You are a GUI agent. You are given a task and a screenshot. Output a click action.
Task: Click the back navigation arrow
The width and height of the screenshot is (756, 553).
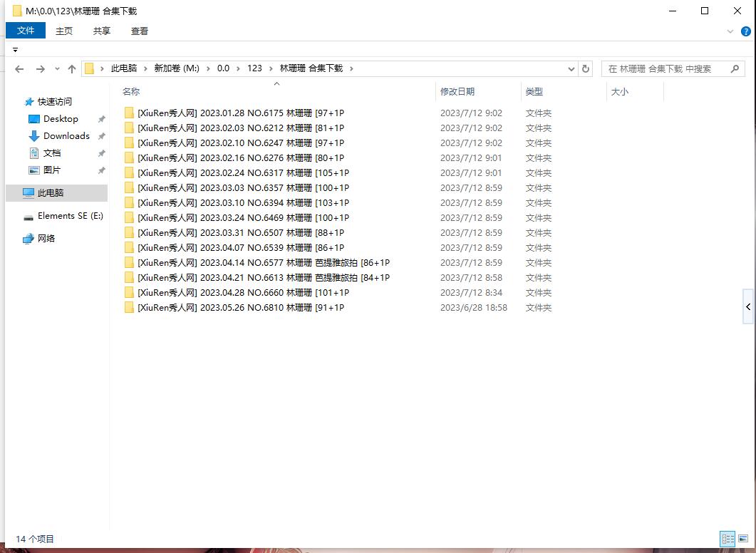(x=19, y=69)
